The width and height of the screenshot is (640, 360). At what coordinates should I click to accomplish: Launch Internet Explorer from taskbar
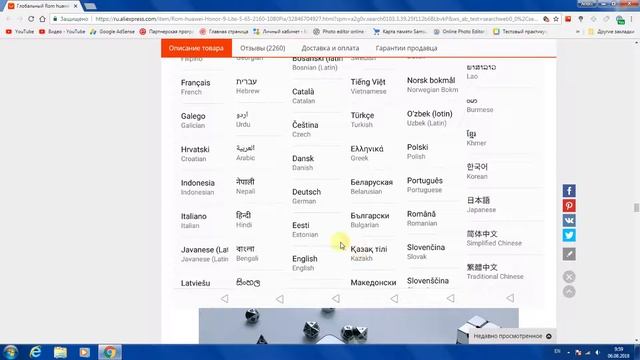pos(36,352)
